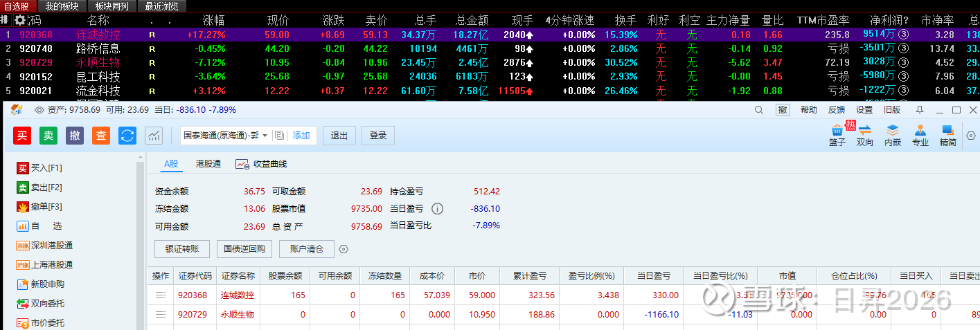Switch to the 板块同列 tab
980x330 pixels.
click(x=112, y=6)
